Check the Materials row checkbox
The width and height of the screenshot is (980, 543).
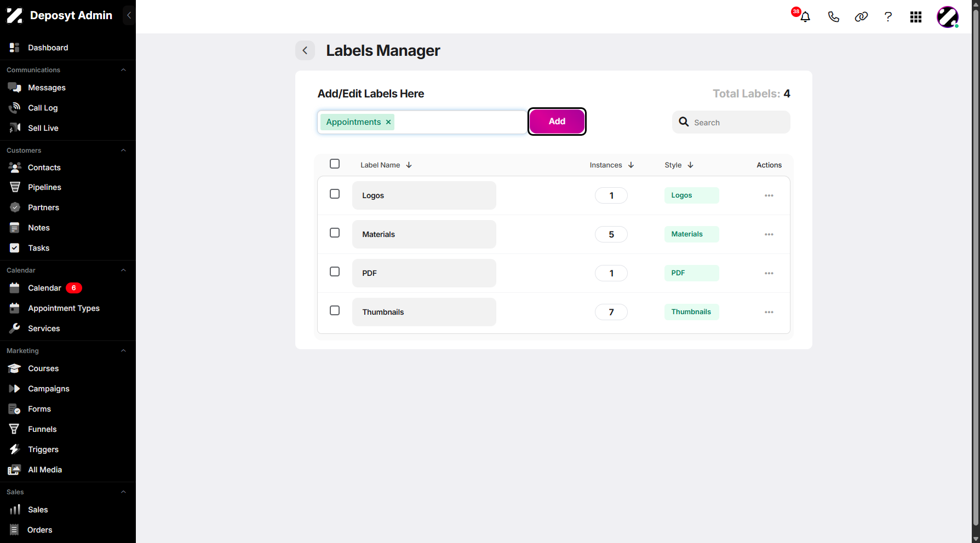pyautogui.click(x=335, y=233)
